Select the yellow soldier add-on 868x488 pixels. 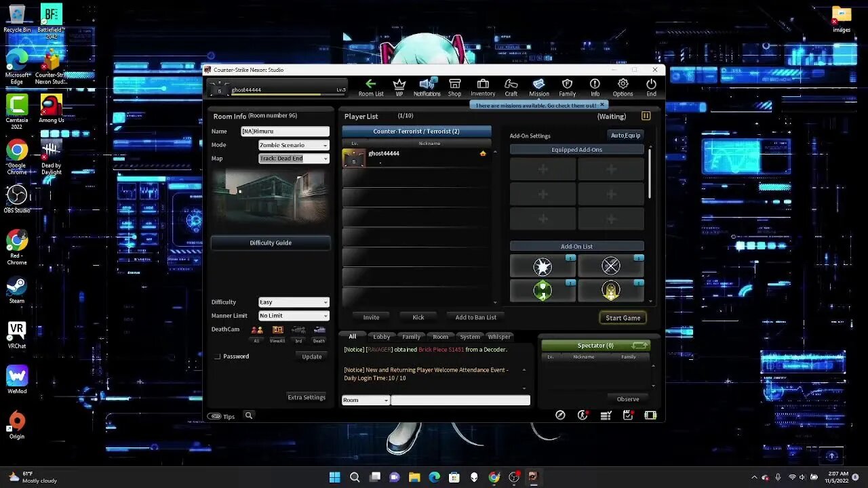click(x=611, y=291)
